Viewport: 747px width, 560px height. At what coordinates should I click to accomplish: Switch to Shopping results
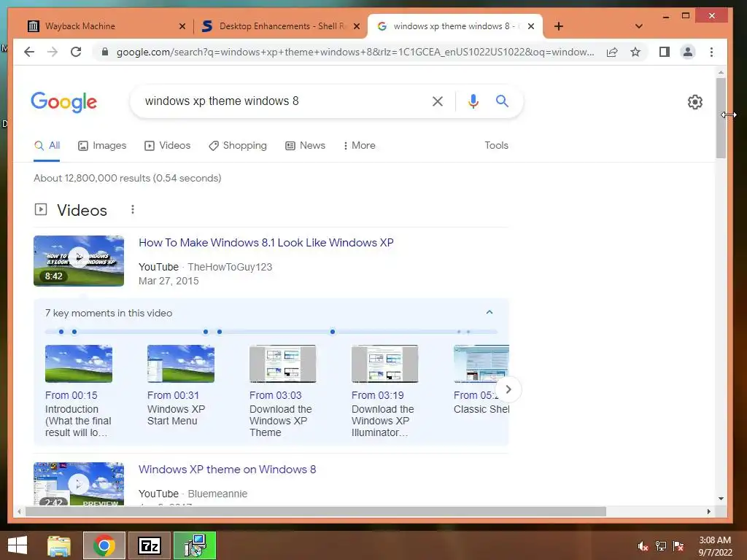click(x=238, y=146)
